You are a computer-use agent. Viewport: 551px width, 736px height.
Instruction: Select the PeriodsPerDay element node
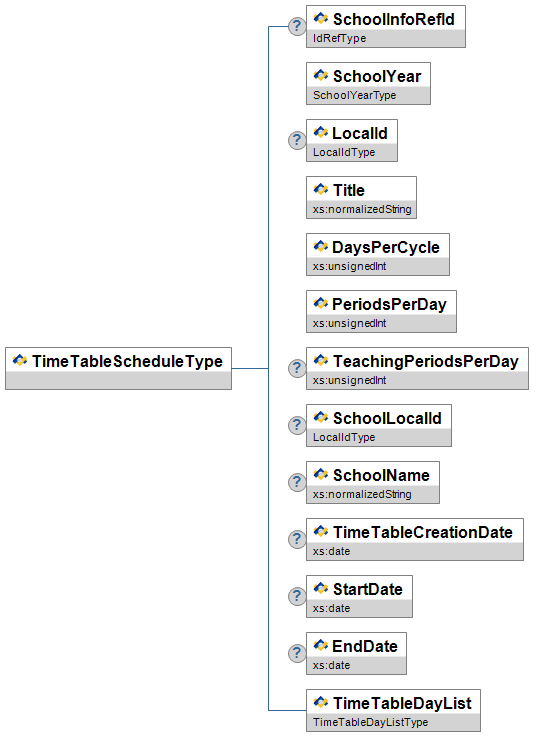click(381, 311)
